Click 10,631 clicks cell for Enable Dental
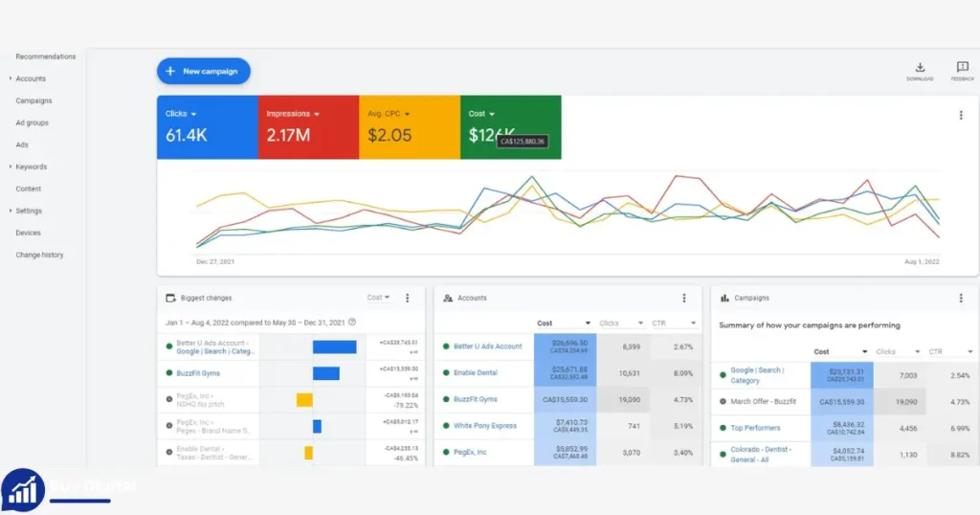The width and height of the screenshot is (980, 515). [x=629, y=373]
